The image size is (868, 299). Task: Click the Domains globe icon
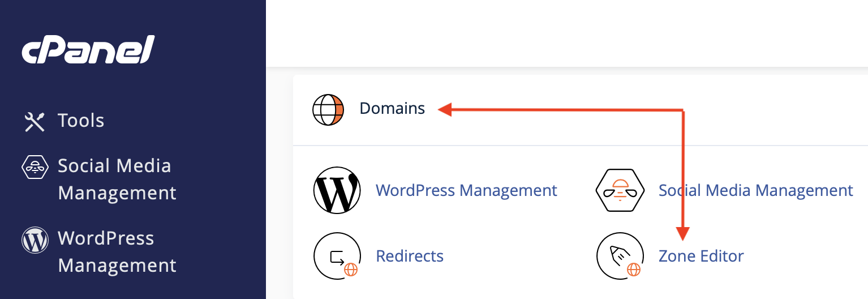point(328,109)
